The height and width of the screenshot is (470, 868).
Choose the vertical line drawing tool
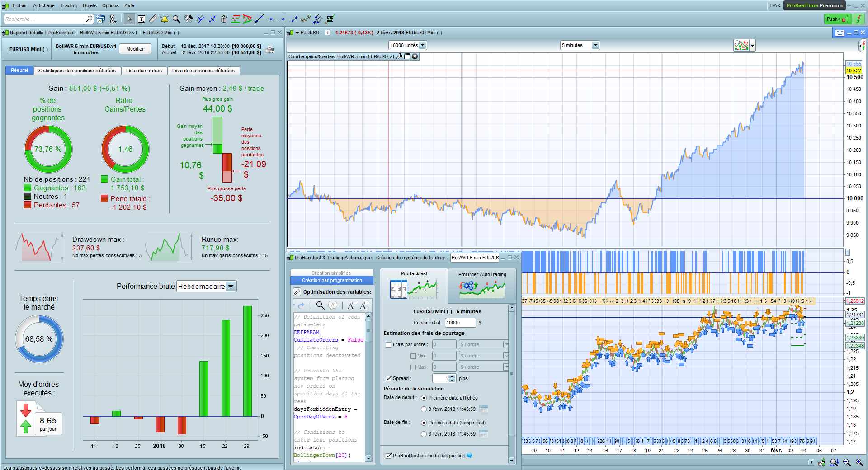283,19
